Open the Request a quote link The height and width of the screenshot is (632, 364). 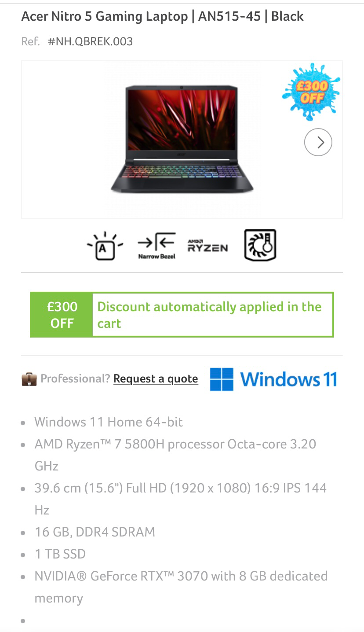156,379
